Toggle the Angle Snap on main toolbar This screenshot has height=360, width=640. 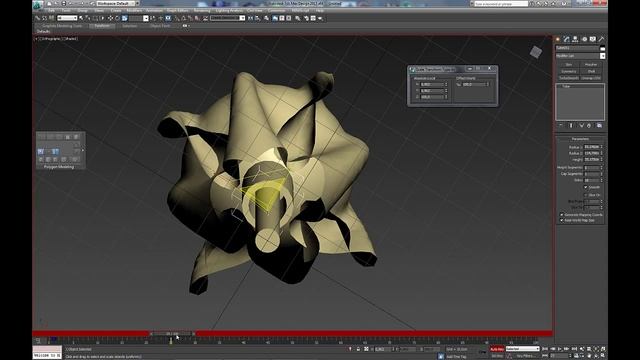184,18
